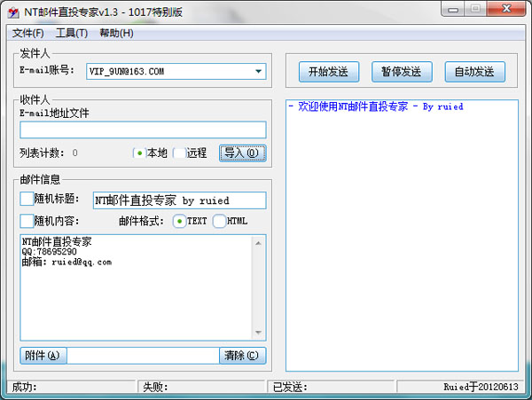
Task: Click the disabled maximize window button
Action: tap(475, 9)
